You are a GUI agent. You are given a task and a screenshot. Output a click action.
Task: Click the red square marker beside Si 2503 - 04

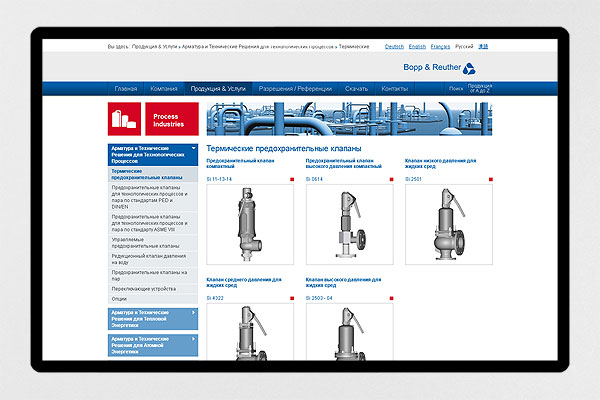click(x=390, y=299)
